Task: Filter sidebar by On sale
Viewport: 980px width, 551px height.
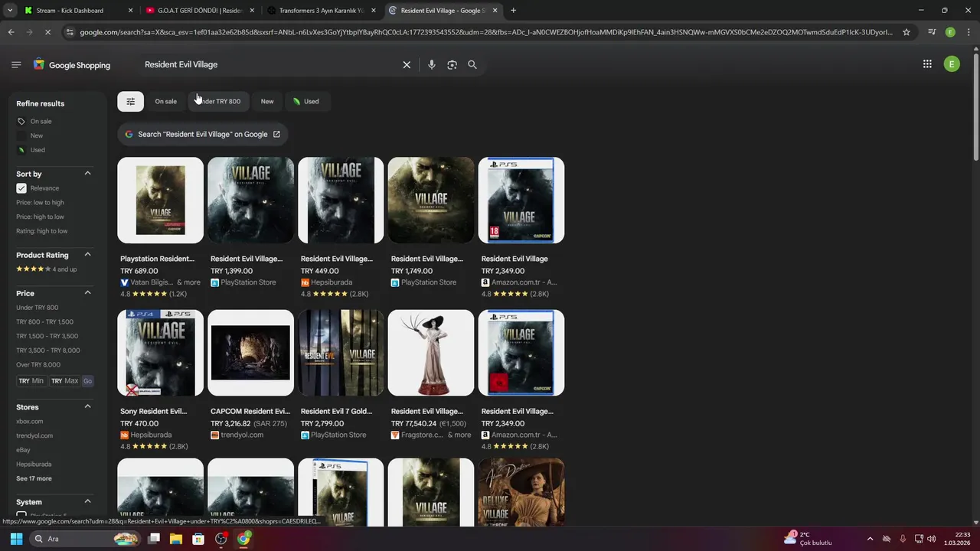Action: pyautogui.click(x=41, y=121)
